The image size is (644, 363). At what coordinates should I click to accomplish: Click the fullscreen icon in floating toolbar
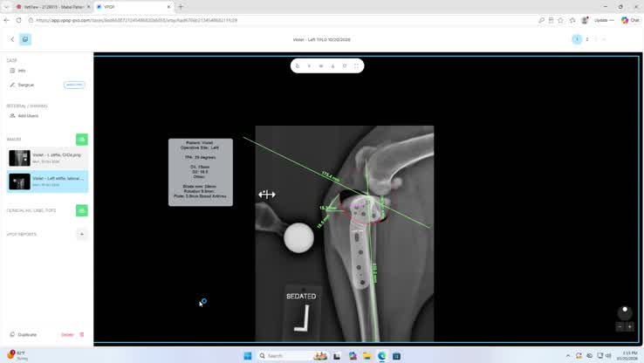click(357, 65)
